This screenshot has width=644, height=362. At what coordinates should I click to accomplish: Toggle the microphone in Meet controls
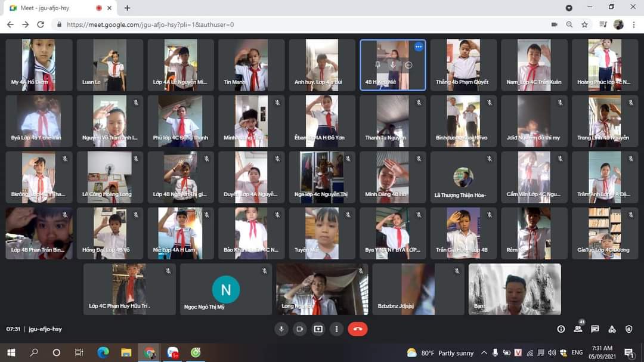click(281, 329)
